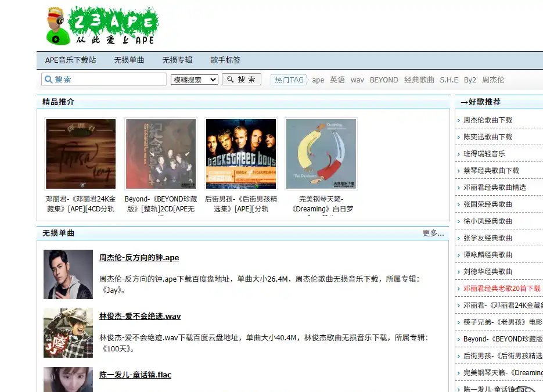Open sidebar link 徐小凤经典歌曲
Viewport: 543px width, 392px height.
click(x=488, y=221)
